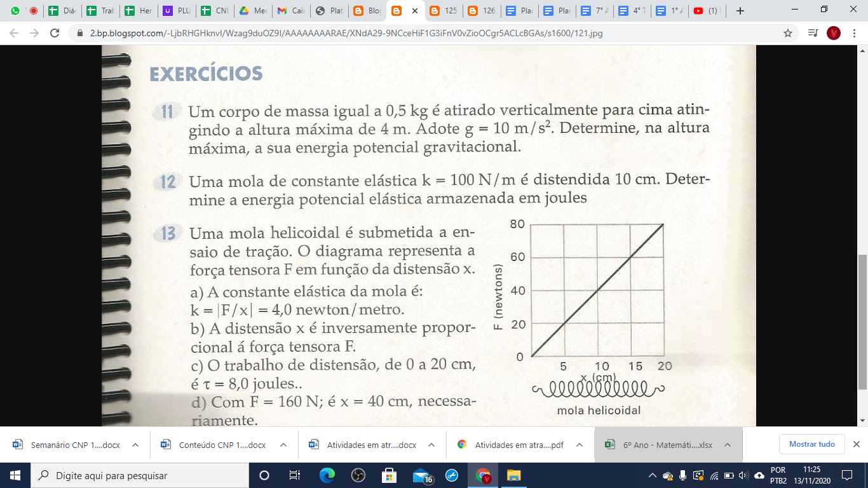
Task: Switch to the purple PLU tab
Action: [176, 11]
